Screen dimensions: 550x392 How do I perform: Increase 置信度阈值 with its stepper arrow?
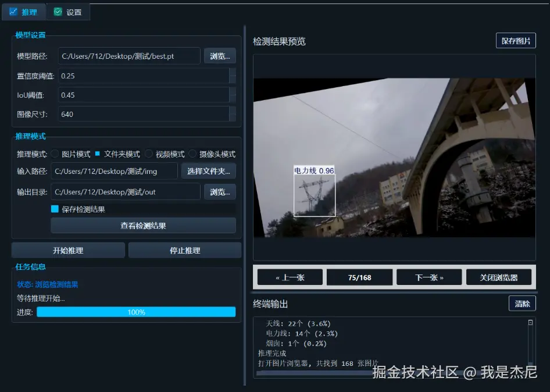(x=233, y=73)
